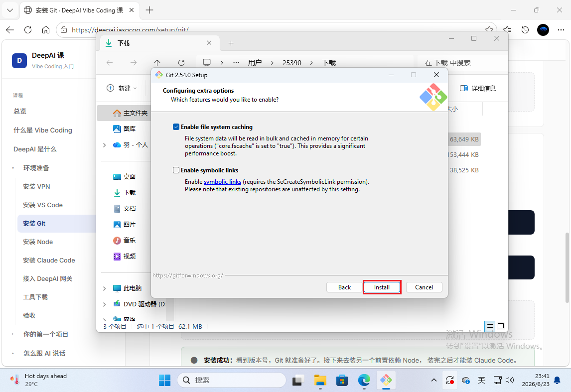Click the PC icon in address bar

coord(206,63)
